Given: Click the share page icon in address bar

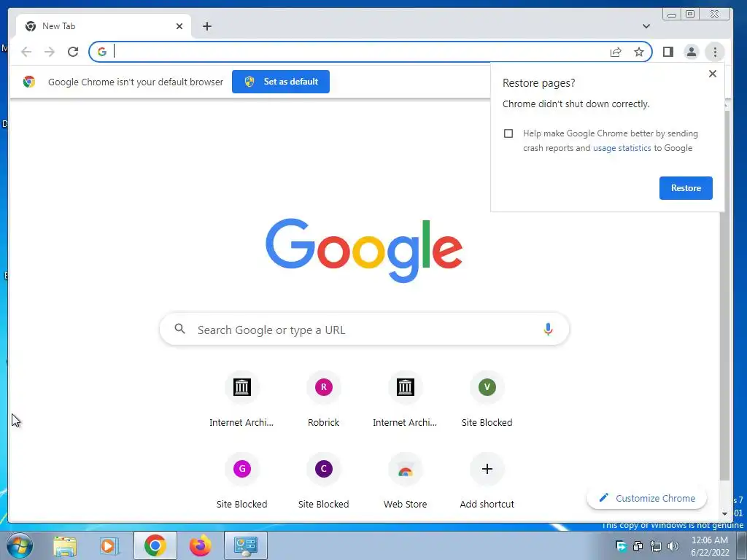Looking at the screenshot, I should [616, 52].
